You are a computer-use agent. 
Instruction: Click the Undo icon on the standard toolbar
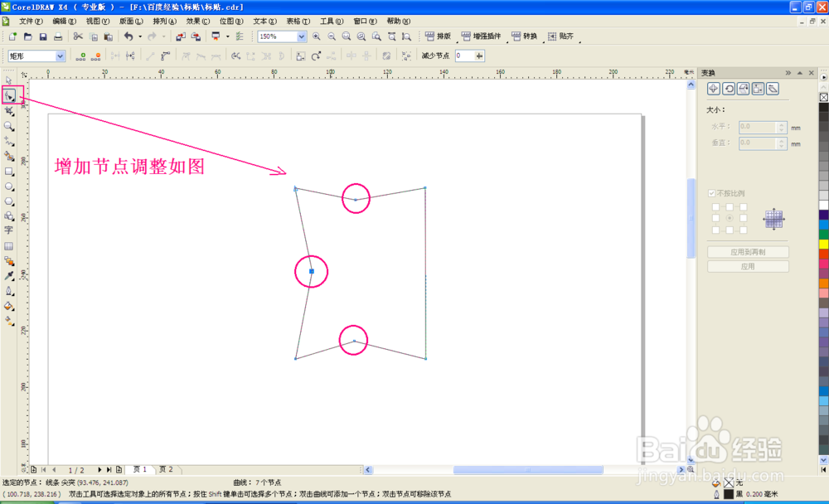(130, 36)
